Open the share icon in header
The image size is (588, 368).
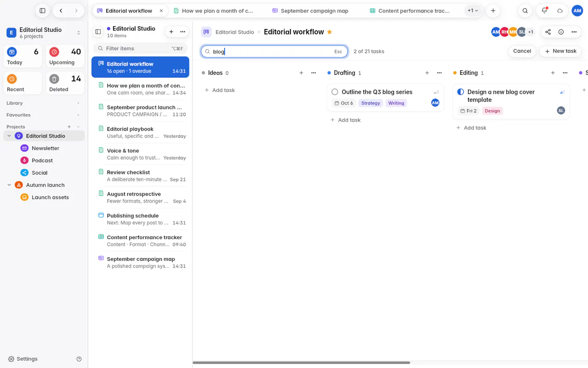click(548, 32)
